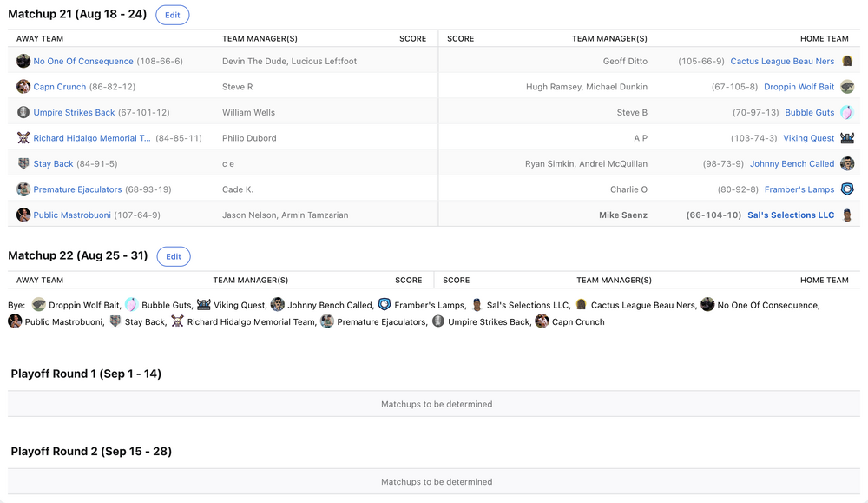
Task: Open the Sal's Selections LLC team link
Action: [x=791, y=215]
